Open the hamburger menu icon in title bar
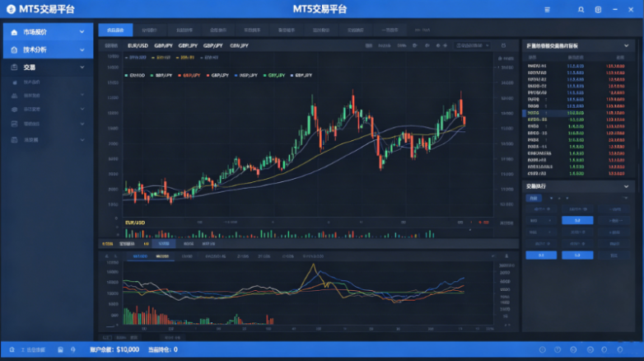This screenshot has height=361, width=644. (x=547, y=9)
